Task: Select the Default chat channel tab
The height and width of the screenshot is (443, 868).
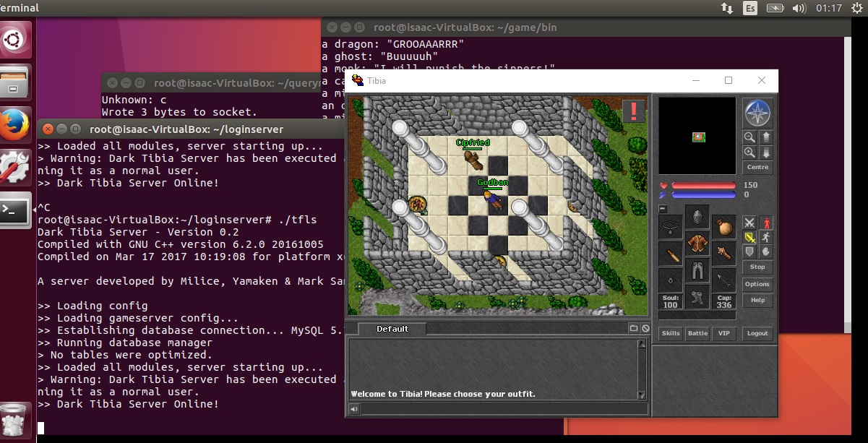Action: [392, 329]
